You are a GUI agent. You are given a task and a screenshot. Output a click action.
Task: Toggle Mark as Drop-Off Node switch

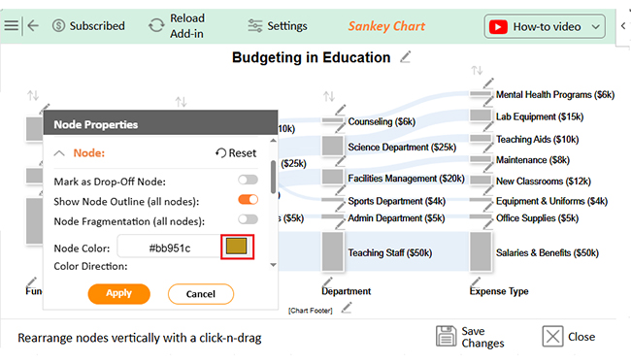(x=248, y=180)
